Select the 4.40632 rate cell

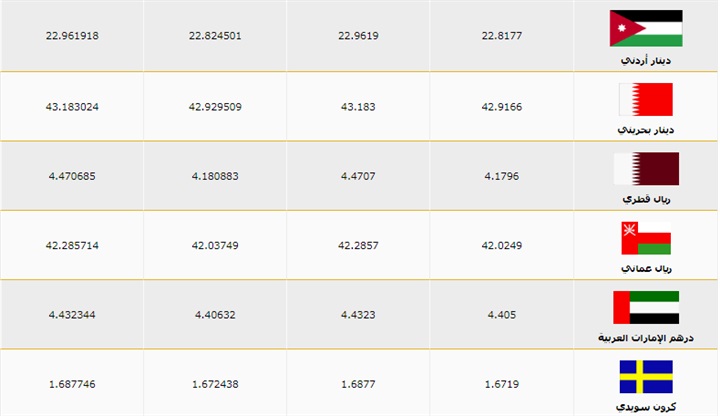(x=215, y=315)
